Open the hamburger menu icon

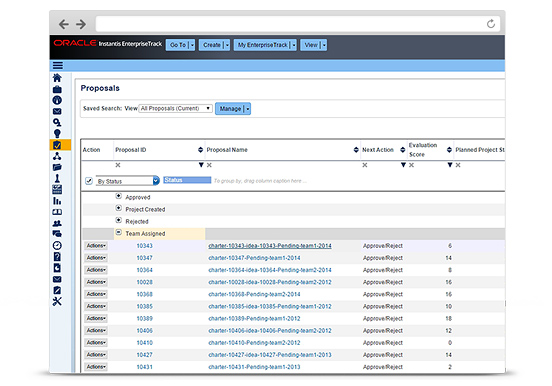click(58, 66)
